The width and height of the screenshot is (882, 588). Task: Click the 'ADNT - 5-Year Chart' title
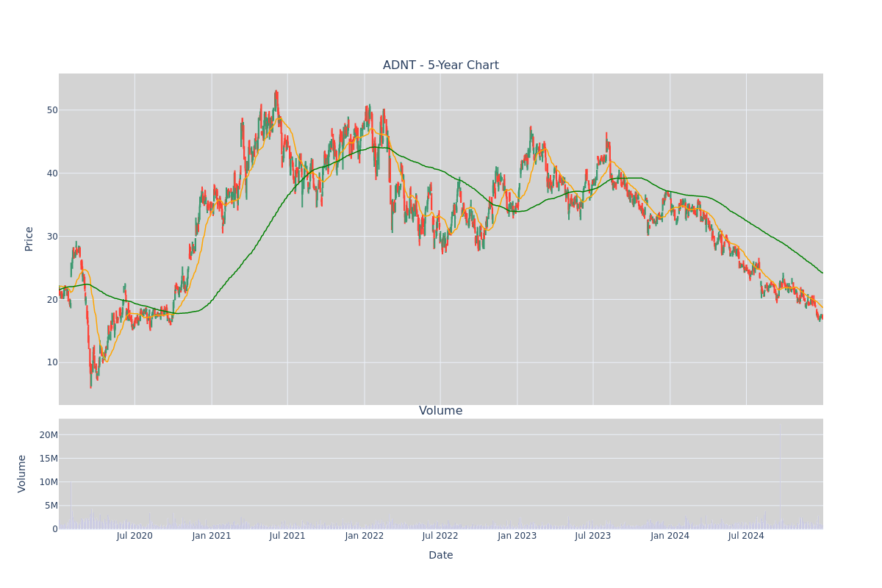click(440, 65)
